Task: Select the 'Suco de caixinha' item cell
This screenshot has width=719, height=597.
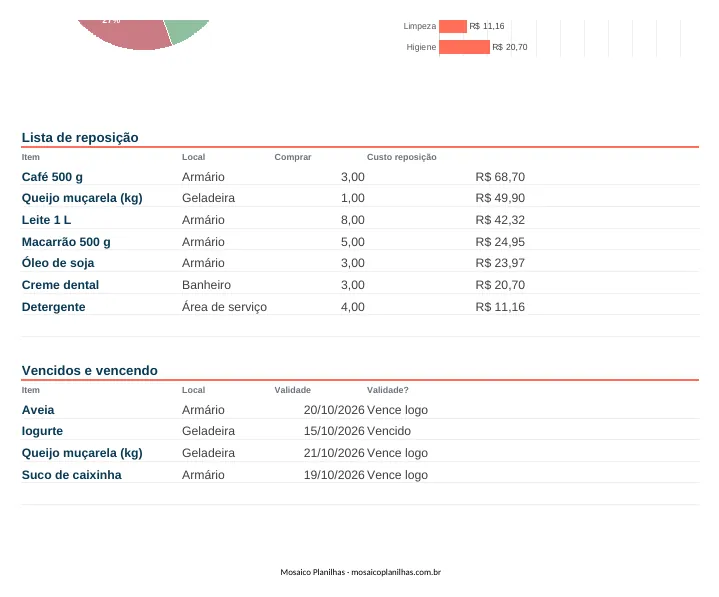Action: 72,475
